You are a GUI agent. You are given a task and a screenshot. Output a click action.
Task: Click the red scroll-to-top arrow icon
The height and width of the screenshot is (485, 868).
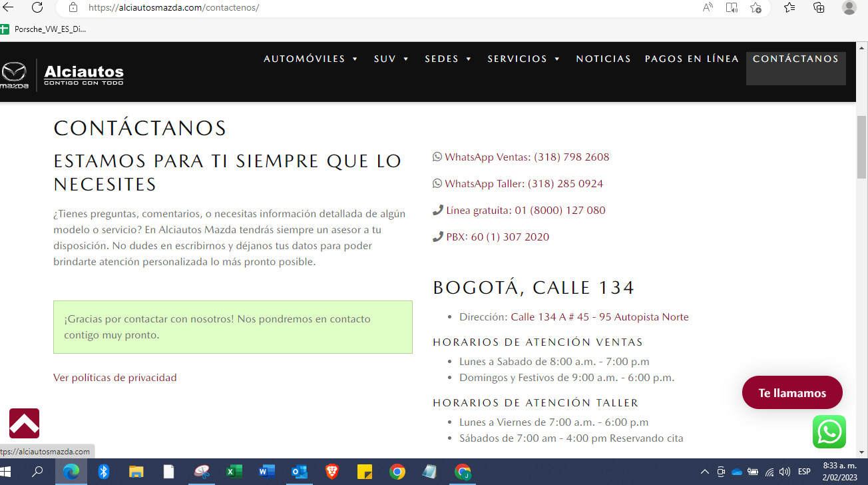point(24,423)
